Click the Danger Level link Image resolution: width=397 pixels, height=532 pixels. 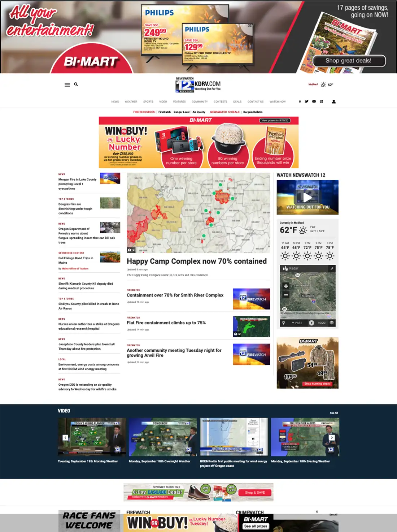(x=182, y=112)
